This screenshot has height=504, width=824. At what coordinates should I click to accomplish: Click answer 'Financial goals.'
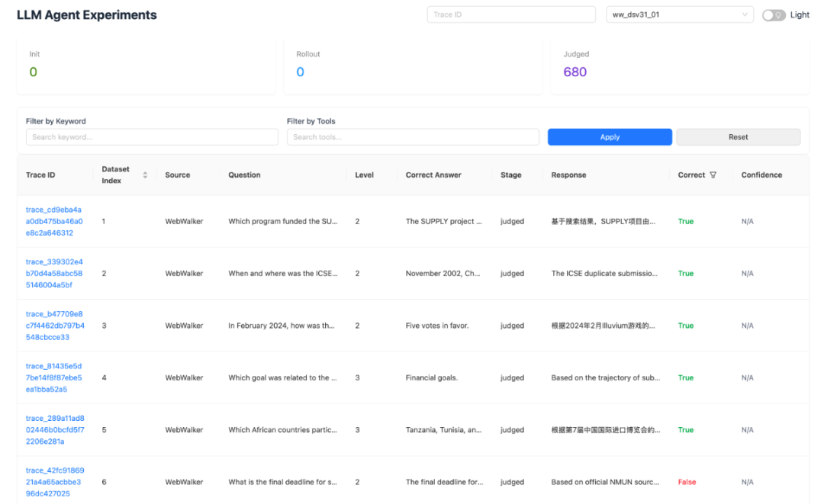point(431,377)
